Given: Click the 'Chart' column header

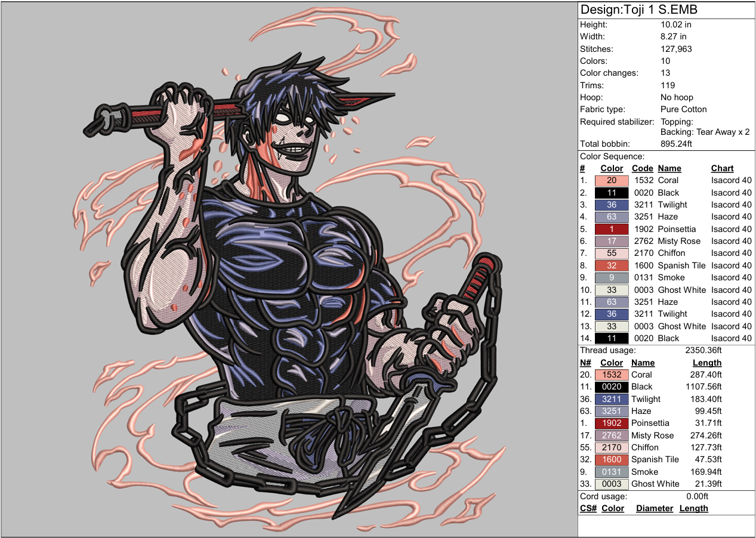Looking at the screenshot, I should (722, 168).
